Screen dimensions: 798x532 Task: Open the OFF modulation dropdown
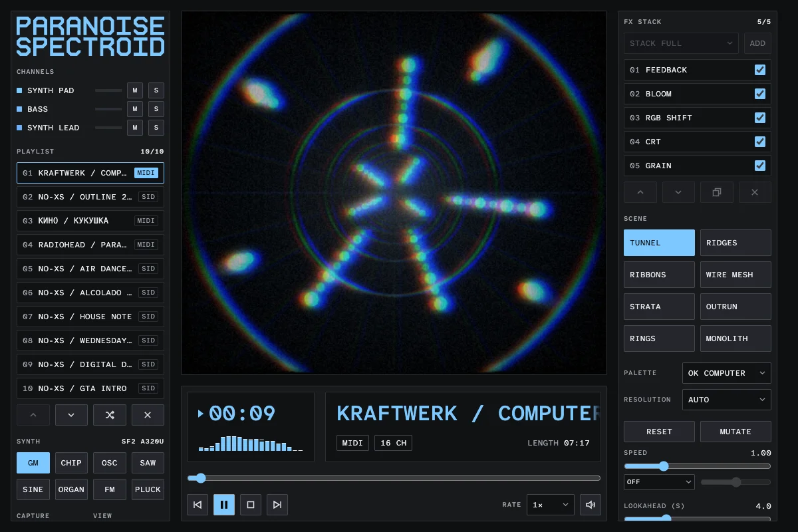tap(659, 482)
